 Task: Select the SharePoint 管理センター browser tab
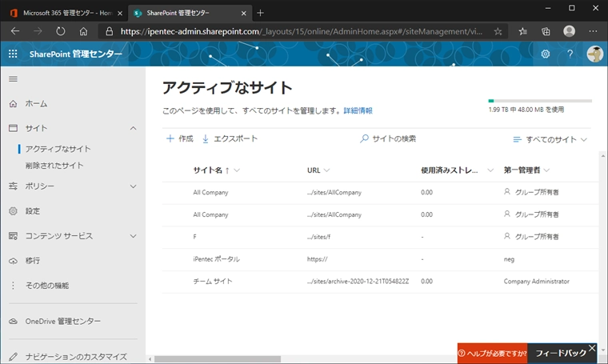[190, 13]
